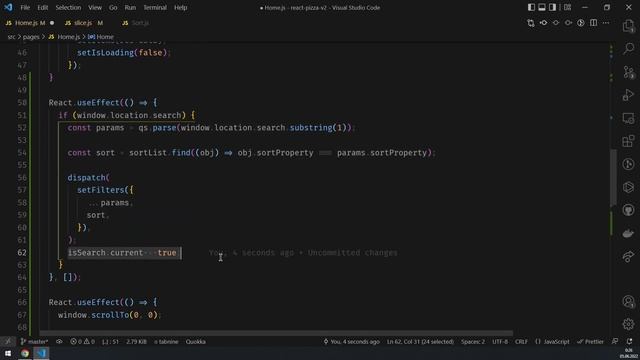640x360 pixels.
Task: Click the src breadcrumb segment
Action: click(11, 37)
